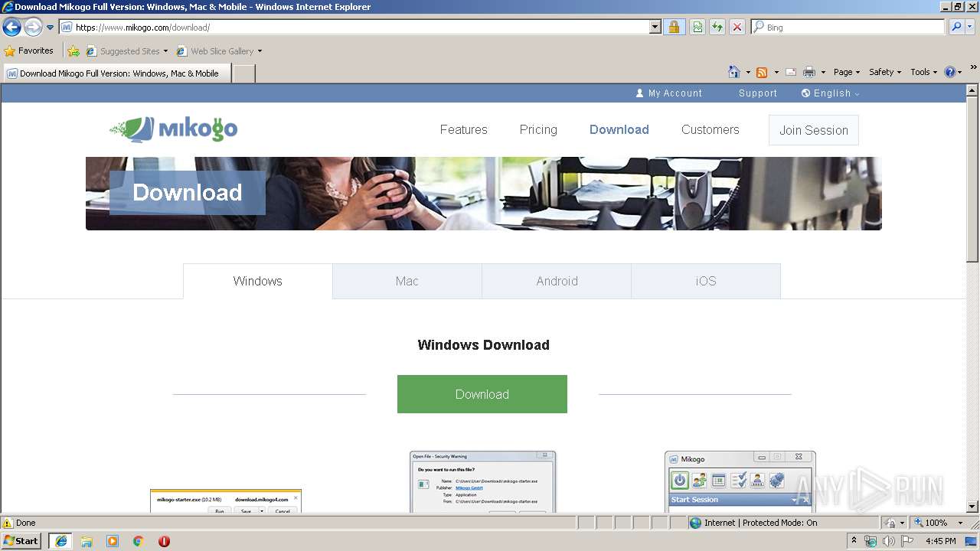Click the mikogo-starter.exe download bar thumbnail
This screenshot has height=551, width=980.
[226, 501]
